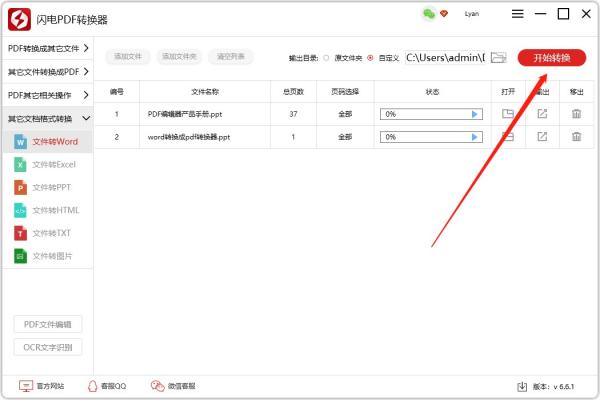The width and height of the screenshot is (600, 400).
Task: Click the 官方网站 link text
Action: tap(51, 386)
